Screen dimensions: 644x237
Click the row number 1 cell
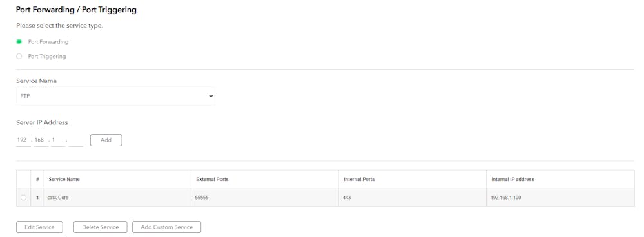point(37,198)
